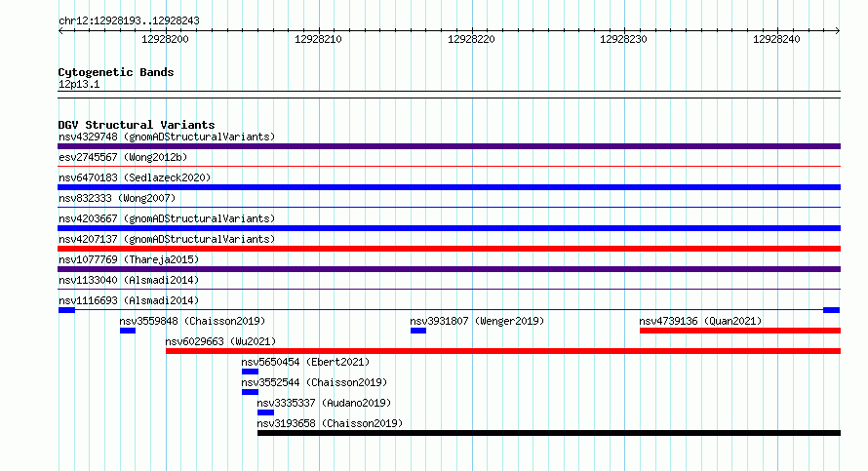Click the thin red esv2745567 line
Image resolution: width=868 pixels, height=471 pixels.
click(x=449, y=166)
